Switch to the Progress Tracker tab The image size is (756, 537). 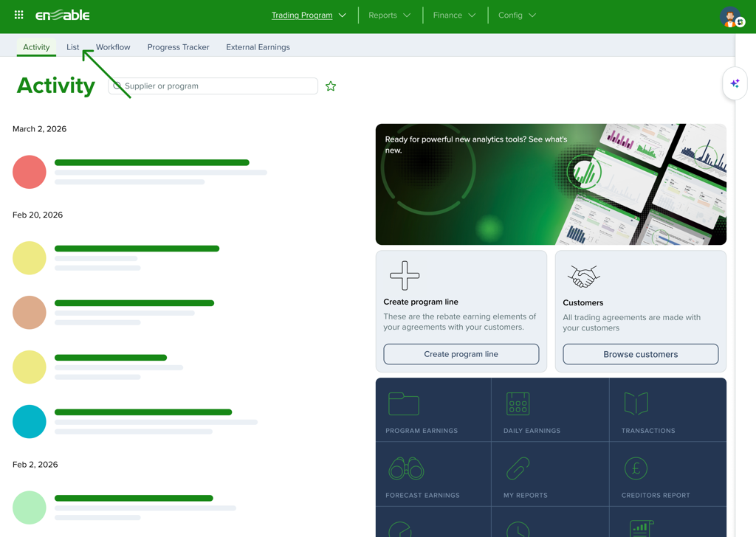[178, 47]
